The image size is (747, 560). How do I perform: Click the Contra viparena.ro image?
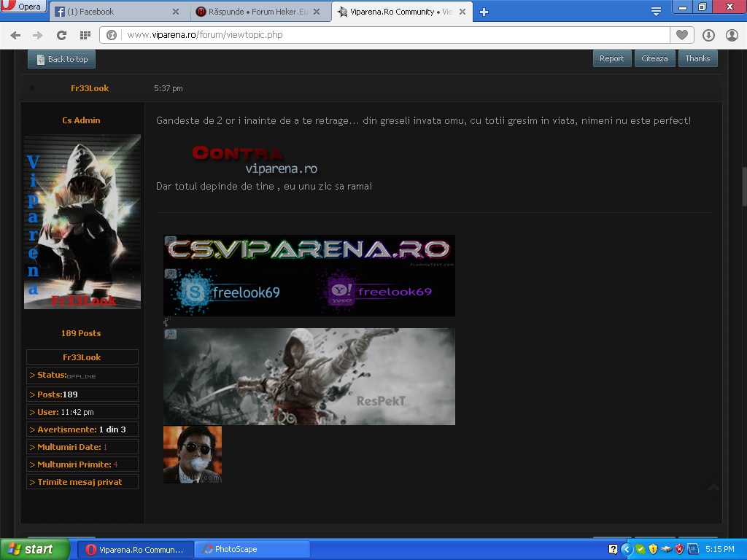255,160
